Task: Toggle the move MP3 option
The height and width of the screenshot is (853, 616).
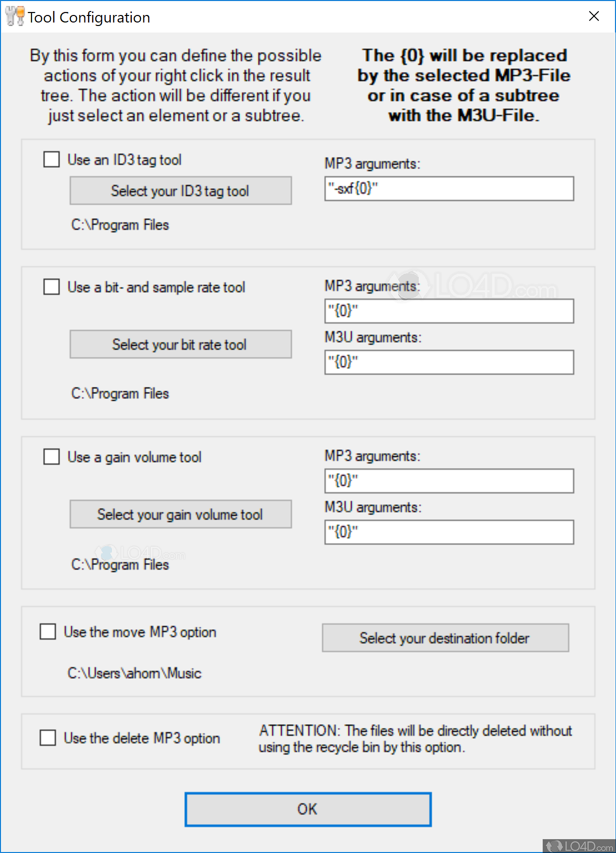Action: tap(47, 631)
